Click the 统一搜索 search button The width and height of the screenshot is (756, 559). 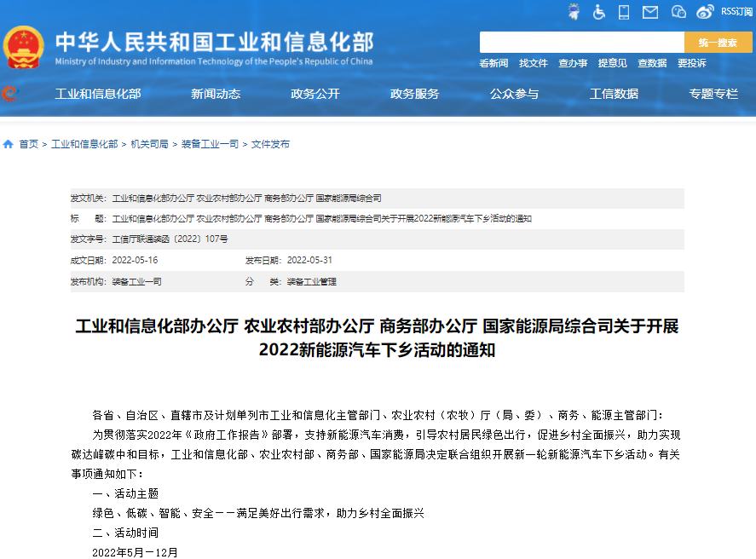click(x=718, y=41)
